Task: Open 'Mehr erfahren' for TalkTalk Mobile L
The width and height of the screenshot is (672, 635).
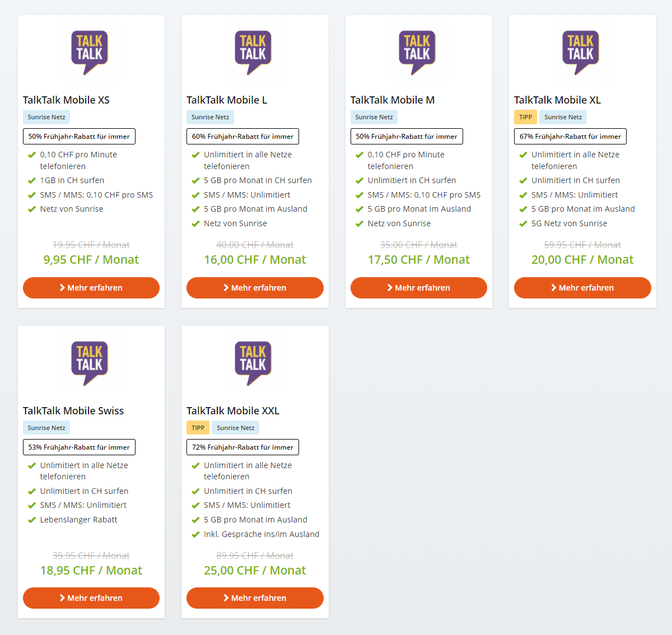Action: 255,288
